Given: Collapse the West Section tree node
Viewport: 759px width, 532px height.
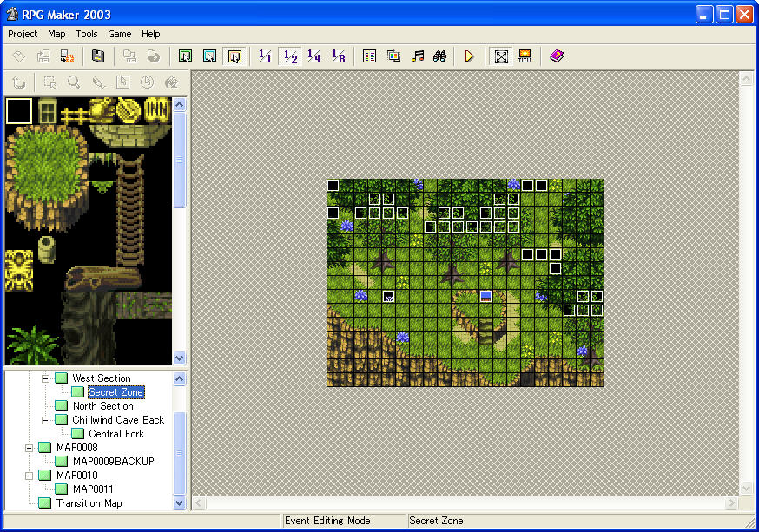Looking at the screenshot, I should [x=47, y=378].
